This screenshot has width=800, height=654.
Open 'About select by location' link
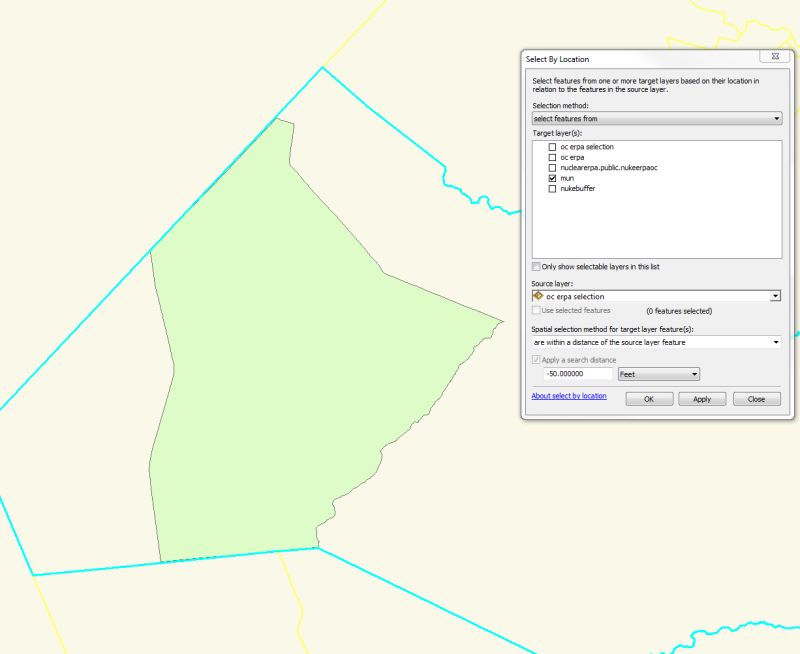point(569,396)
